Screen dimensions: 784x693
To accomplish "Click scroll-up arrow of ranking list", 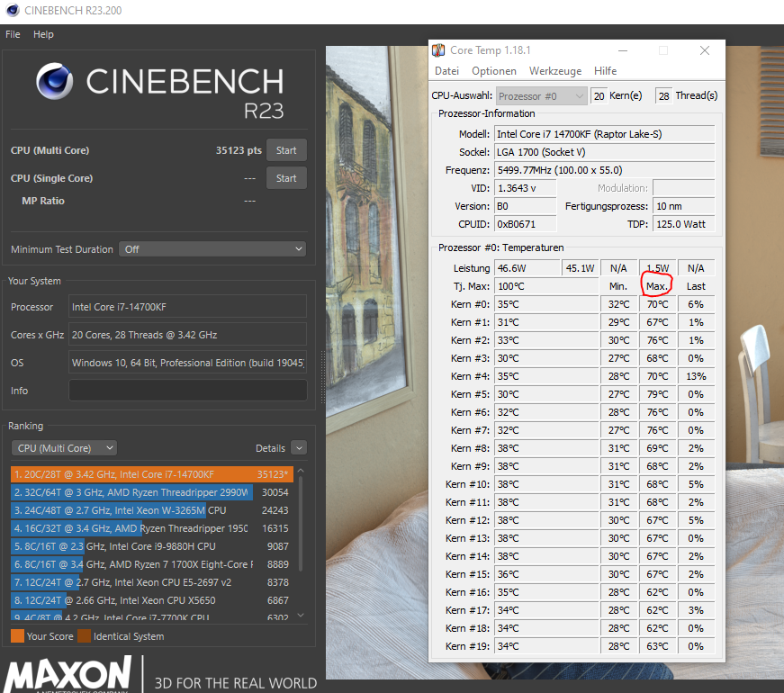I will click(x=301, y=471).
